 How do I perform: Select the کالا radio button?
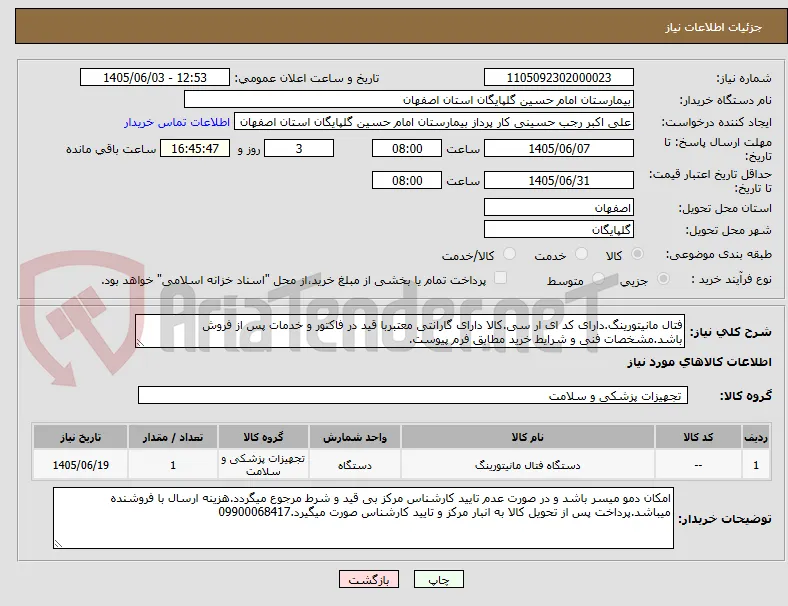coord(637,254)
